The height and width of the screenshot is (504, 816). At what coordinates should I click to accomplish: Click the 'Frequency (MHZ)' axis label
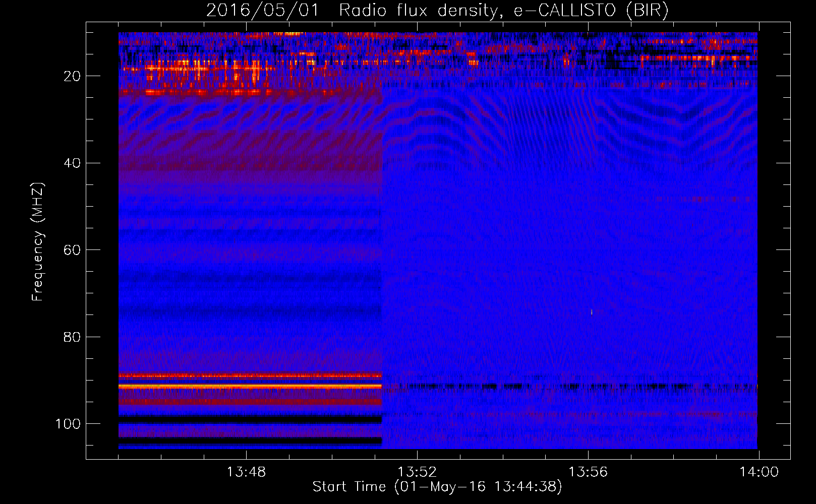(x=38, y=242)
